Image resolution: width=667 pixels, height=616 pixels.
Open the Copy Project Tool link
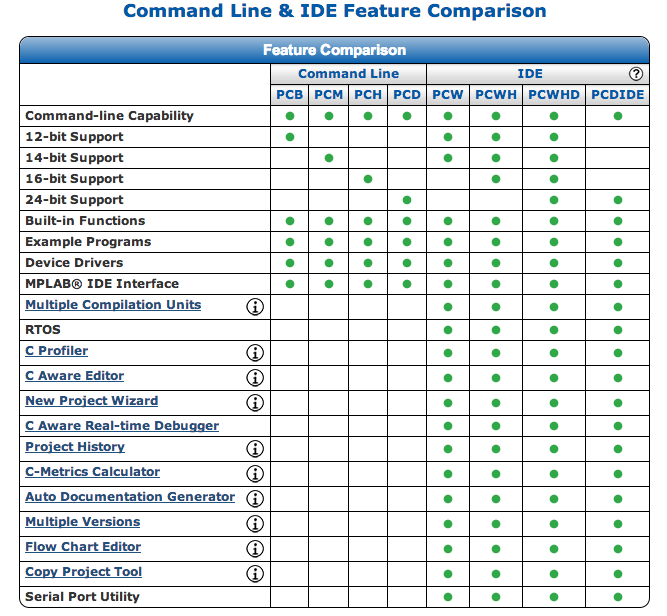(x=83, y=572)
